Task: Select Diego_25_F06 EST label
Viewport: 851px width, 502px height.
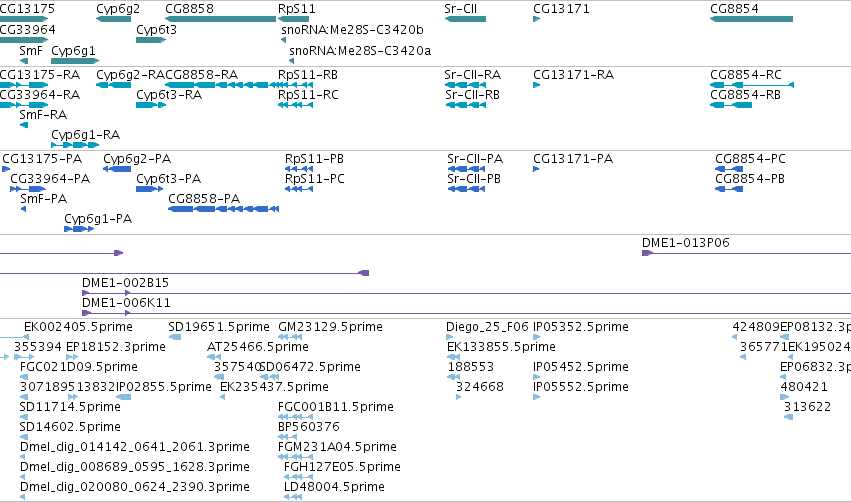Action: 487,327
